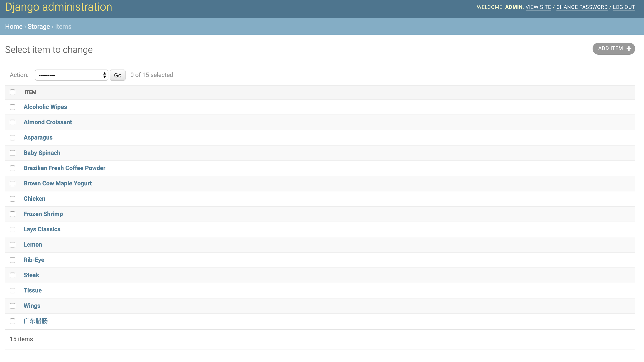Navigate to Storage breadcrumb
Screen dimensions: 644x362
coord(39,26)
